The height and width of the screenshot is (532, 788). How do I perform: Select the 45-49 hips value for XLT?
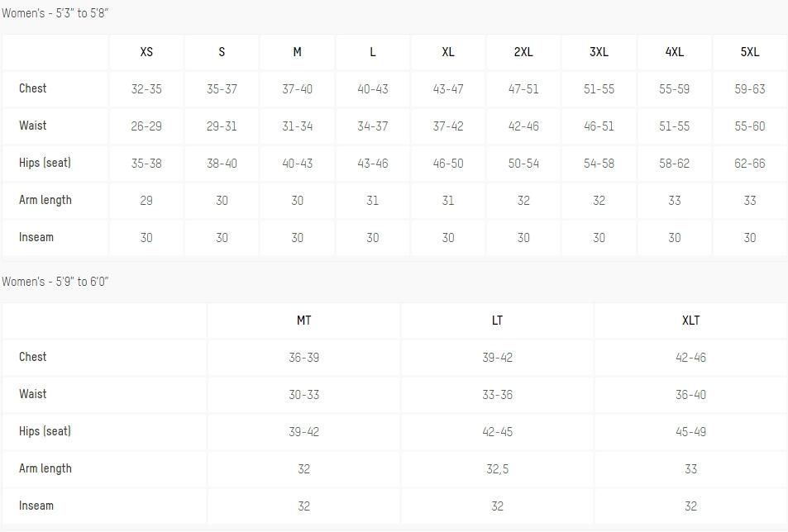[690, 431]
